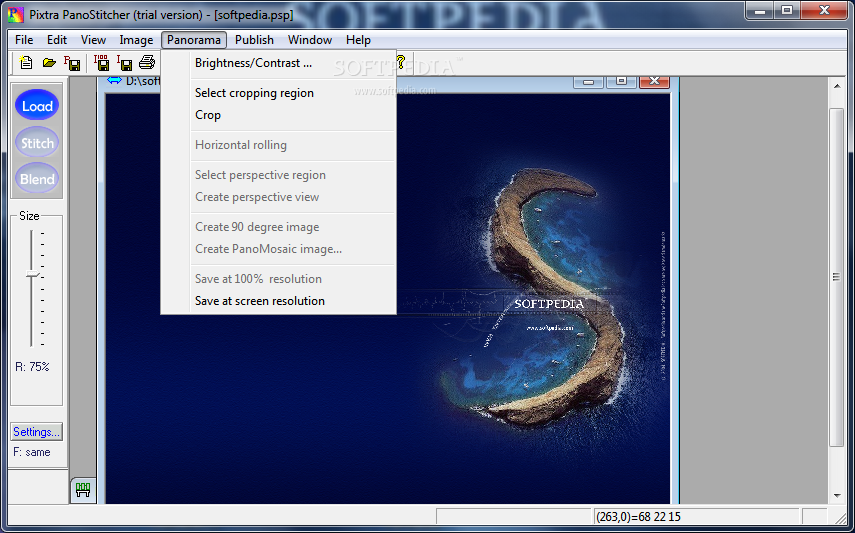Open the Help menu

(x=358, y=40)
